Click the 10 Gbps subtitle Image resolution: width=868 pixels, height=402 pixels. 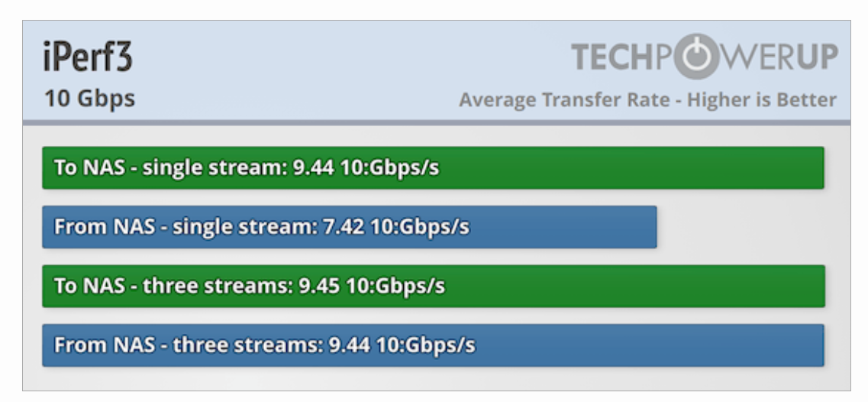coord(89,99)
